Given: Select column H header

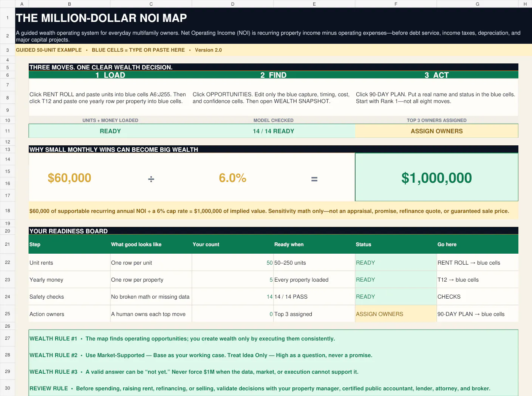Looking at the screenshot, I should pyautogui.click(x=525, y=4).
